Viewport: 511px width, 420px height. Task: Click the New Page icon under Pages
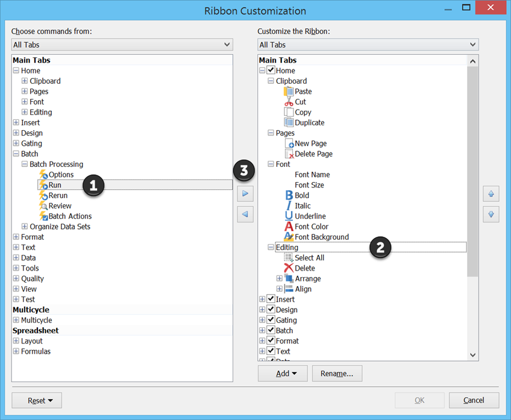289,143
